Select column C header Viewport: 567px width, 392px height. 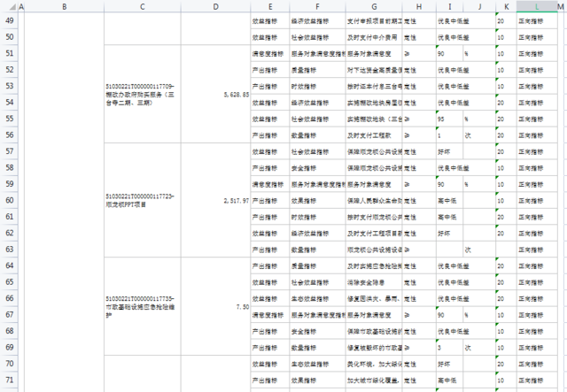143,7
